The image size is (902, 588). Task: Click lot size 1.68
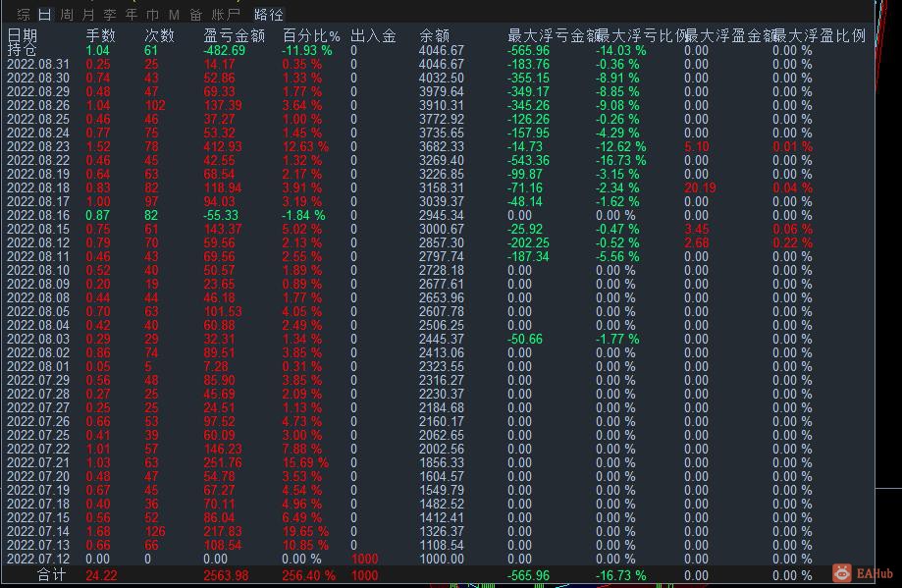[98, 531]
